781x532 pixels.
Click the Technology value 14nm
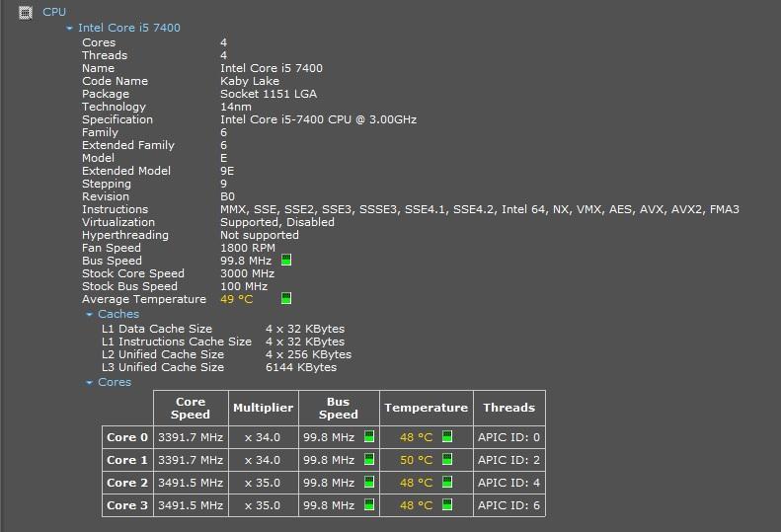tap(236, 107)
